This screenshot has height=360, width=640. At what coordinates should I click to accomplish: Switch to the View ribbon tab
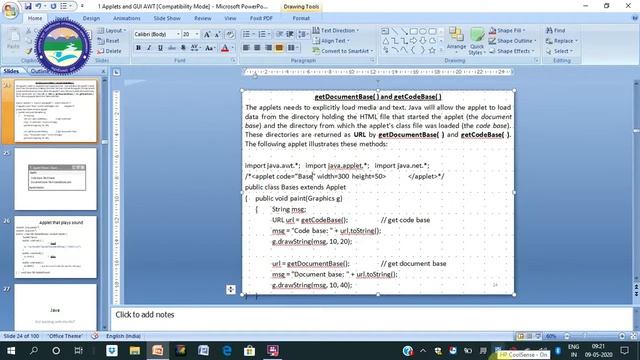230,18
